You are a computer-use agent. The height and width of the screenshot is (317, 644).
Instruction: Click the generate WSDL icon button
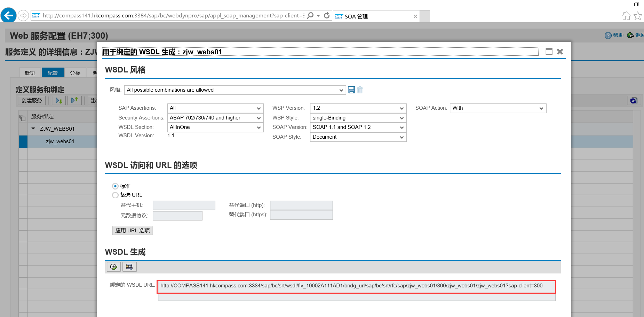[x=113, y=267]
